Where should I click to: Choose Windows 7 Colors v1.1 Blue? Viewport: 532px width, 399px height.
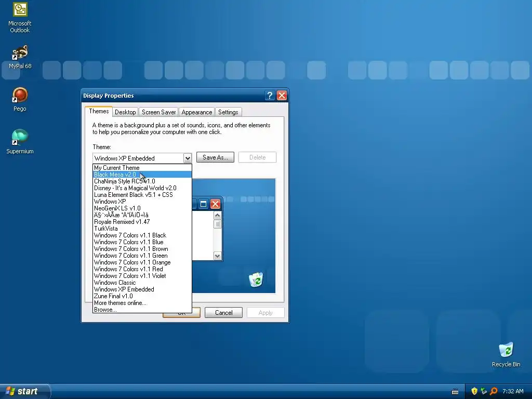tap(142, 242)
